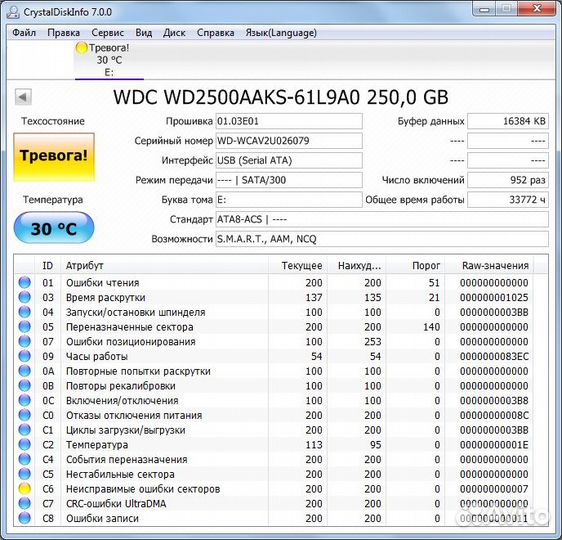The width and height of the screenshot is (562, 540).
Task: Select disk E: tab with Тревога status
Action: click(109, 60)
